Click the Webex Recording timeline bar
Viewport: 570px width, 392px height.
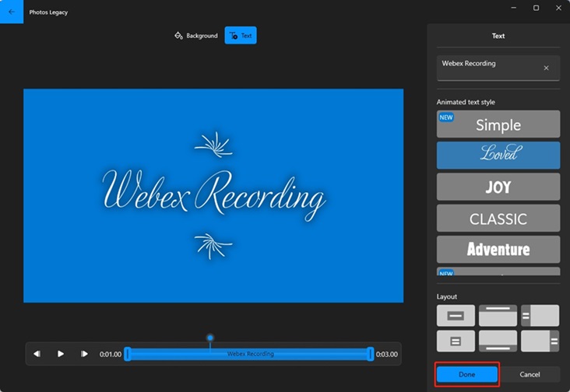point(250,354)
